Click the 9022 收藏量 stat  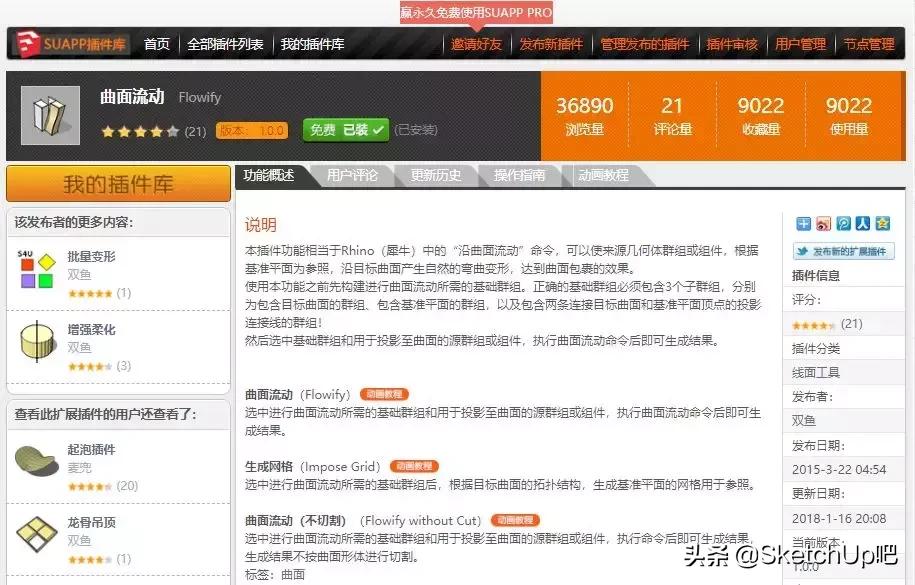pos(760,116)
